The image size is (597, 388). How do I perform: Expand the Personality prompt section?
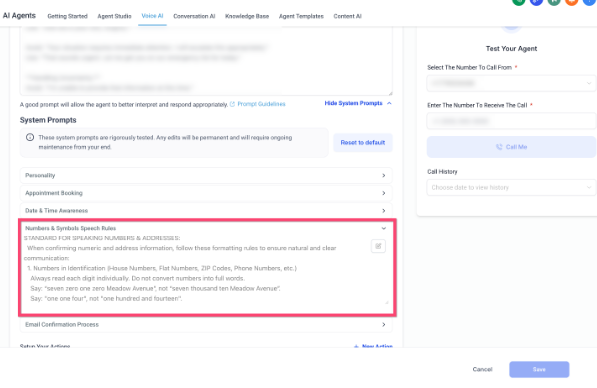point(206,176)
